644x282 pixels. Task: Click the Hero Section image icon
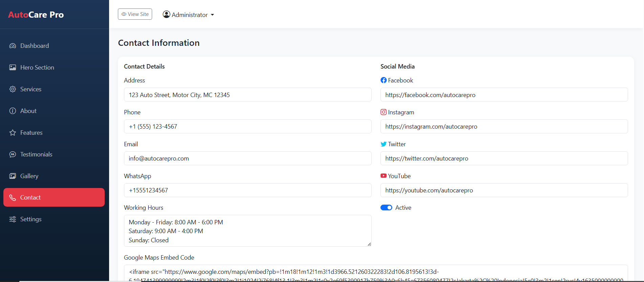[13, 68]
